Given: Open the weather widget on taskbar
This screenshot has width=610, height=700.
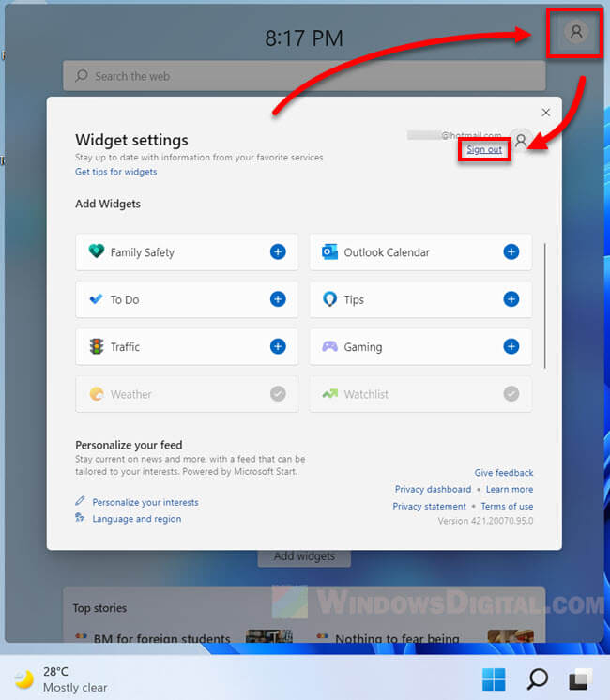Looking at the screenshot, I should click(62, 679).
